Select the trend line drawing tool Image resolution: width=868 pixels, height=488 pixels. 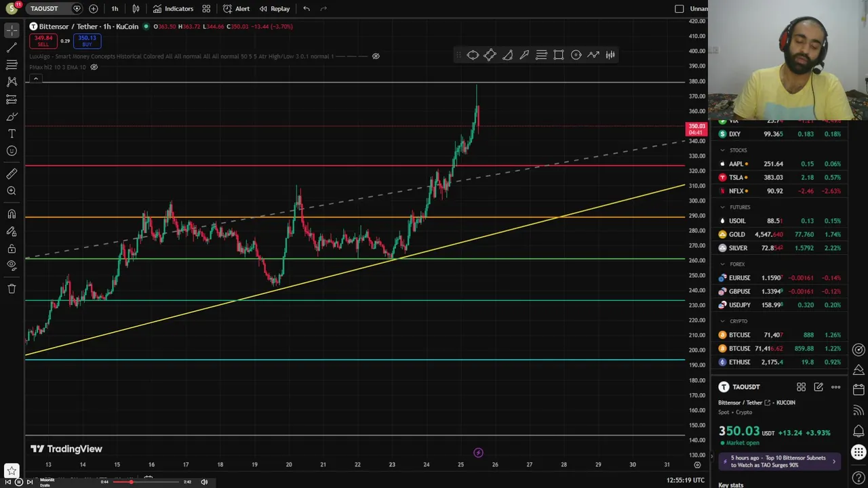pyautogui.click(x=12, y=47)
